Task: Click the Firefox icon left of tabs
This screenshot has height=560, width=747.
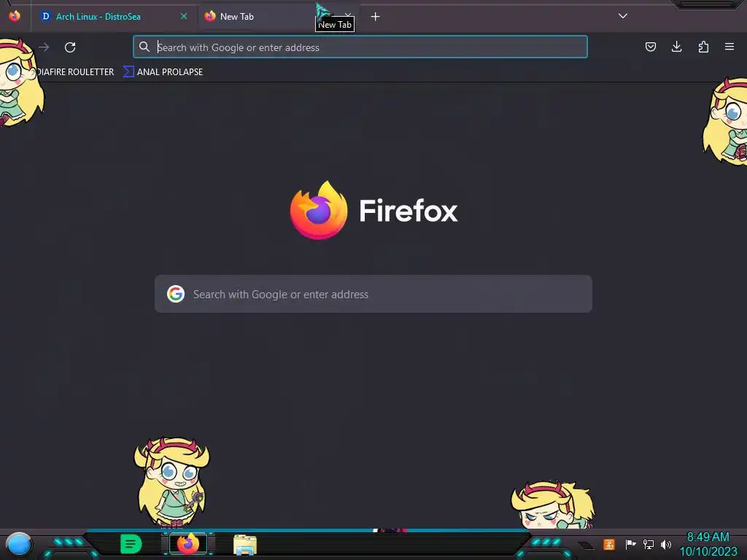Action: pos(15,16)
